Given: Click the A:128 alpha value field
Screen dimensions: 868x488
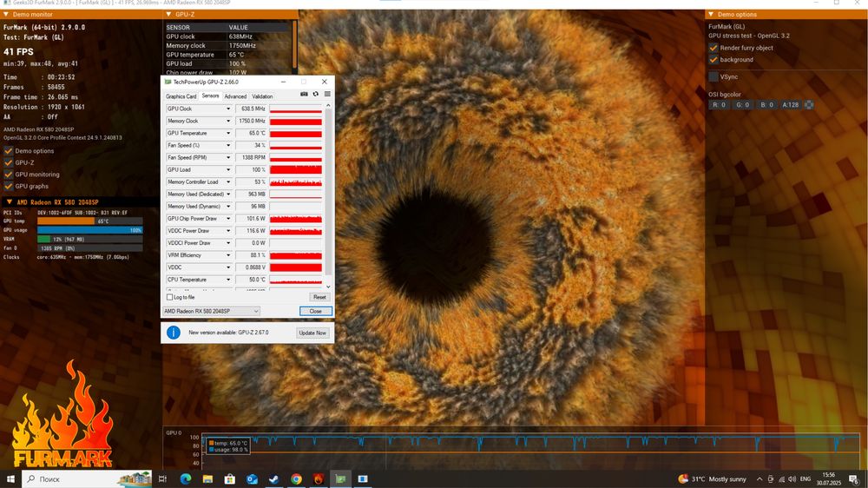Looking at the screenshot, I should coord(791,105).
